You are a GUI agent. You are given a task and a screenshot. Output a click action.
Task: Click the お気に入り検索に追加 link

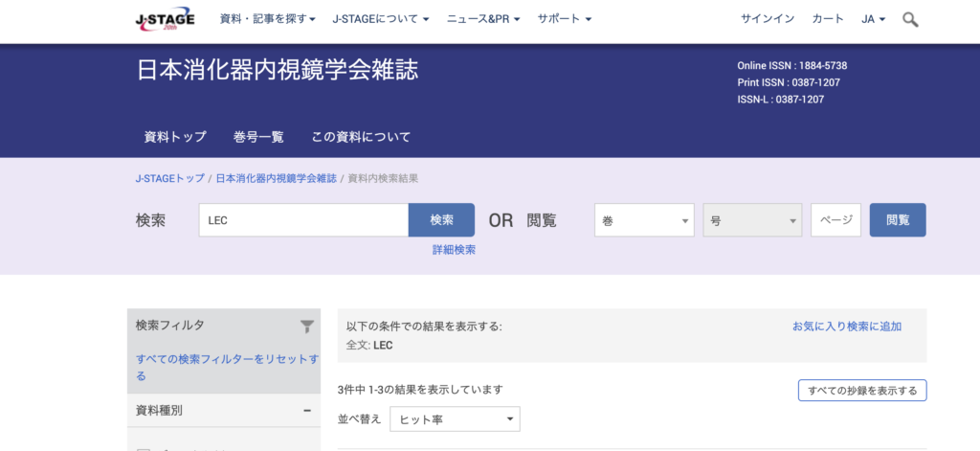click(x=847, y=326)
